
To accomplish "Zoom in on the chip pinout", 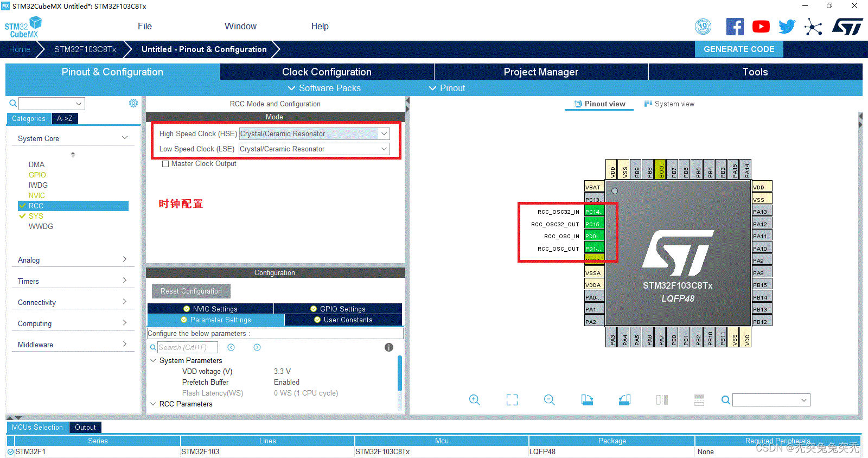I will [475, 400].
